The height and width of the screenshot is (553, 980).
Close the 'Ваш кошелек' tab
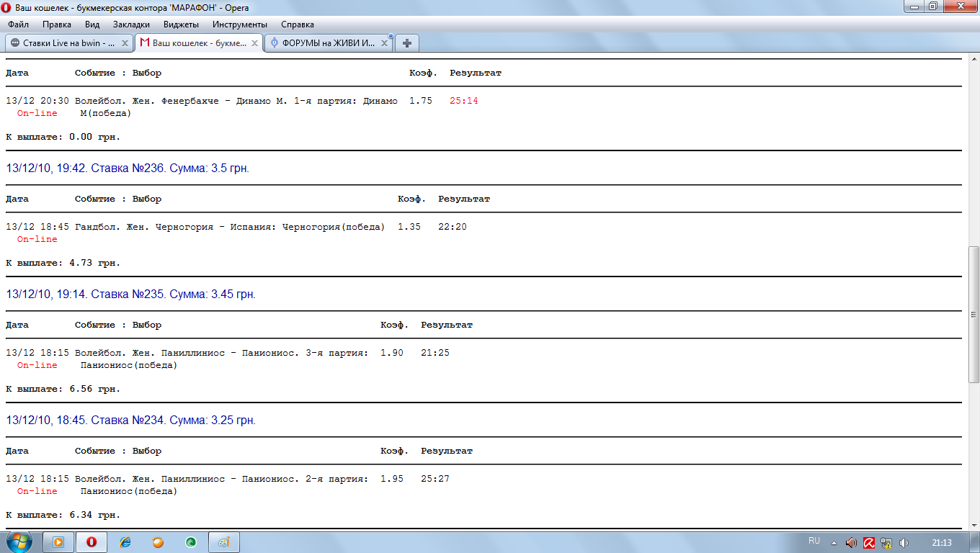pyautogui.click(x=254, y=43)
